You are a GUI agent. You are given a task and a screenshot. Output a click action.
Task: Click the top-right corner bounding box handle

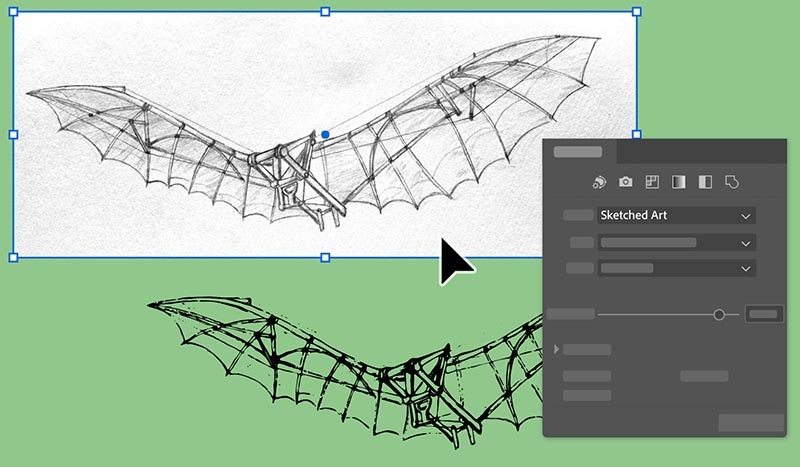637,12
